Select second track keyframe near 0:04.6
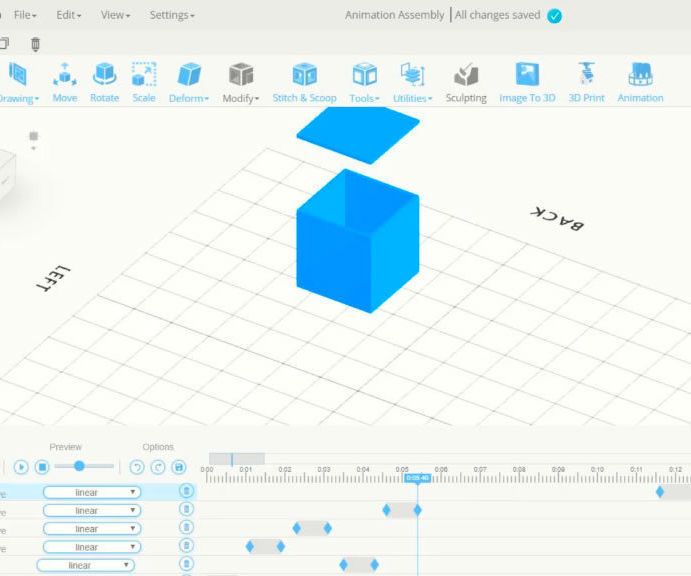The height and width of the screenshot is (576, 691). 386,510
